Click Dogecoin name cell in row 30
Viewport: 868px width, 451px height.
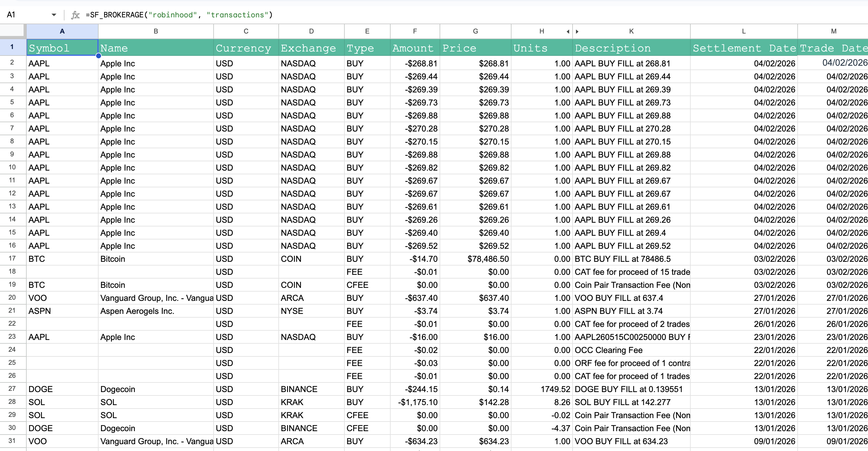pos(156,428)
